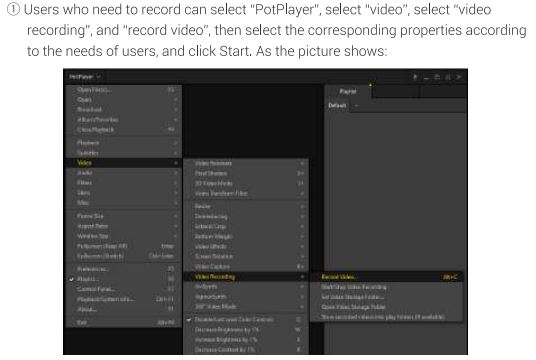Expand the Broadcast submenu

[124, 109]
